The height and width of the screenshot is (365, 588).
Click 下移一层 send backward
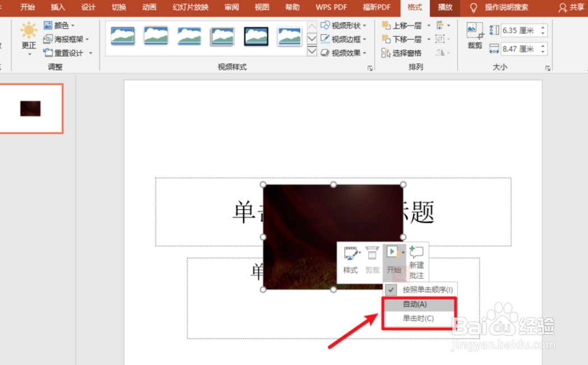[x=402, y=39]
